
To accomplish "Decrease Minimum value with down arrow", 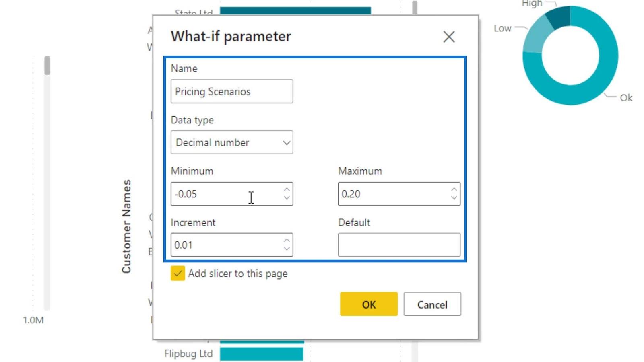I will pyautogui.click(x=286, y=198).
